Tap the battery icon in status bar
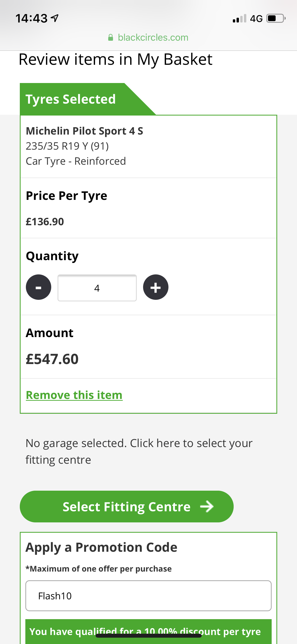The image size is (297, 644). coord(276,19)
